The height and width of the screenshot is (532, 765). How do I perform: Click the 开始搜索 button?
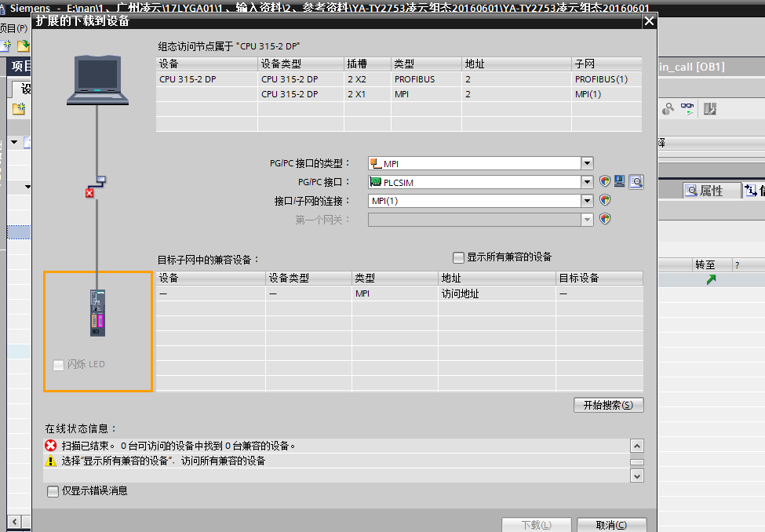pos(609,405)
